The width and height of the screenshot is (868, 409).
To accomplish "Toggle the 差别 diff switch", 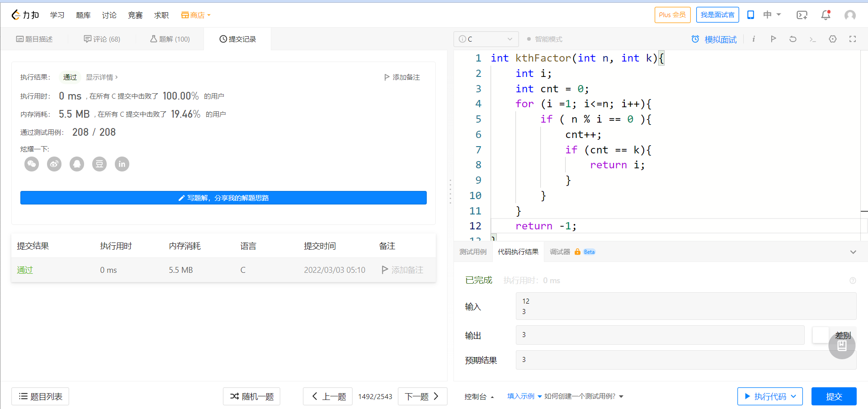I will (821, 335).
